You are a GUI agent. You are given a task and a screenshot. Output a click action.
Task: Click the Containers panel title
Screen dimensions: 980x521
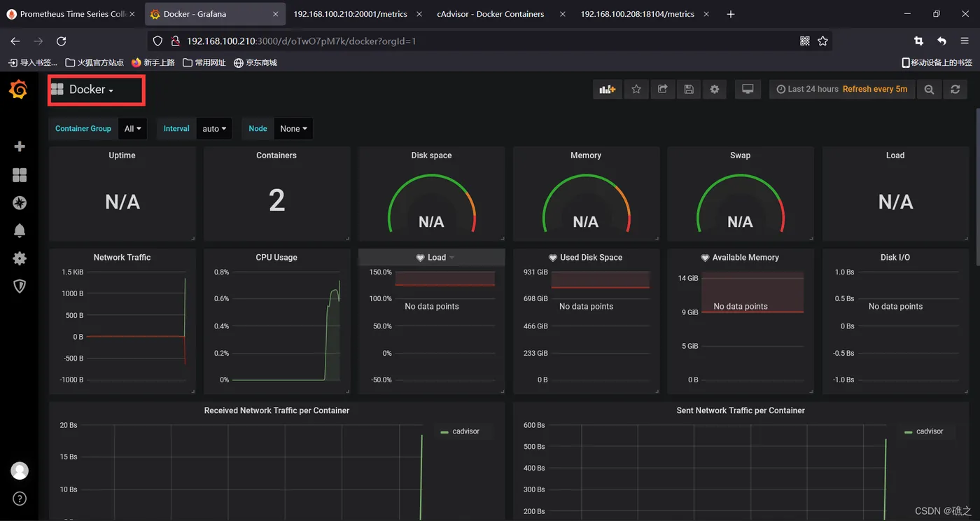[x=276, y=155]
